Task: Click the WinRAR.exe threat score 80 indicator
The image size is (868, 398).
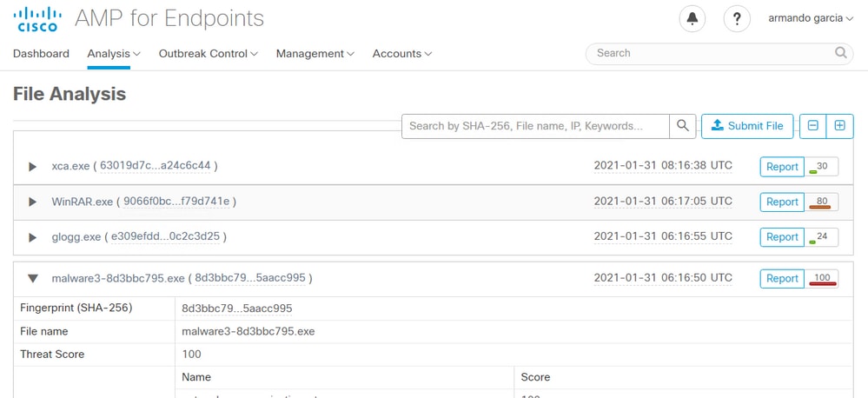Action: click(821, 202)
